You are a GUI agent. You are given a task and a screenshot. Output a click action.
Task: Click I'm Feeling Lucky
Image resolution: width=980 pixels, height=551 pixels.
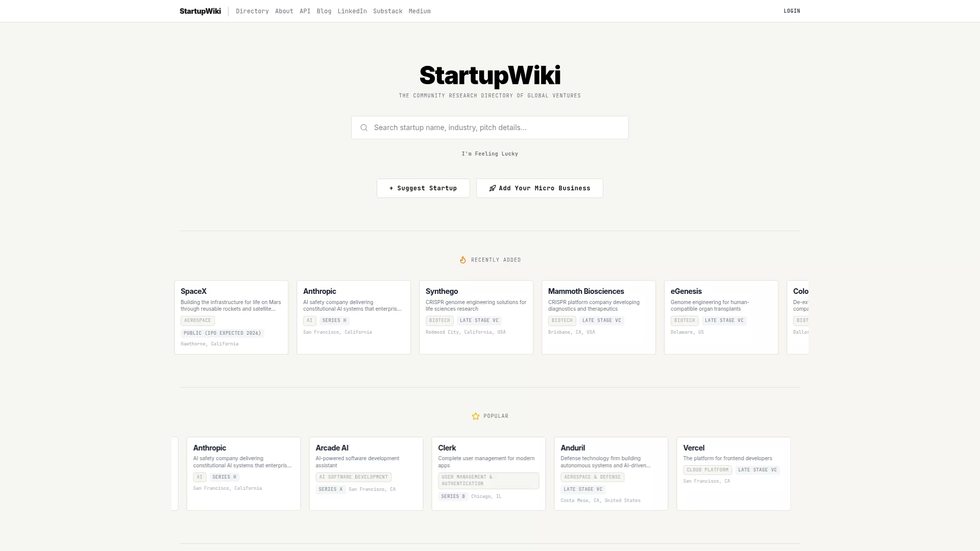point(490,154)
